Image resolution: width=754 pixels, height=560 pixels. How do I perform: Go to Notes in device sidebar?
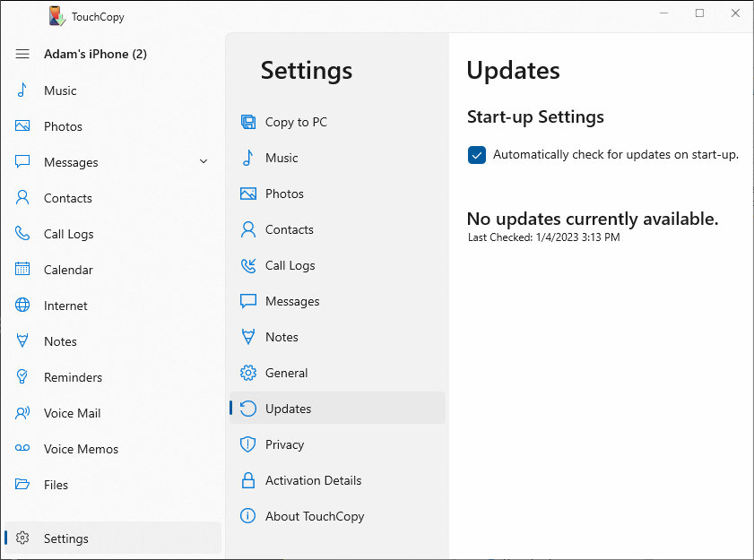(113, 340)
